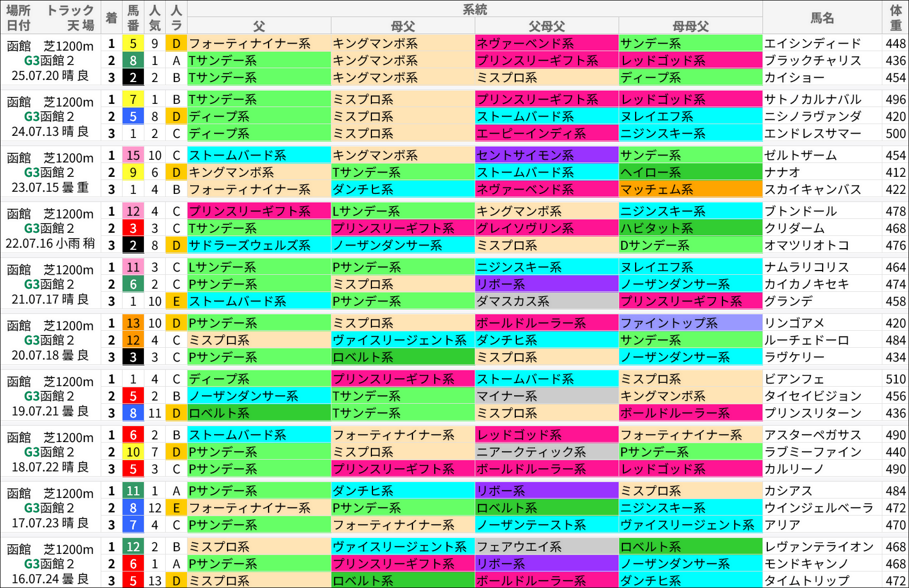Select the フェアウエイ系 cell
Image resolution: width=909 pixels, height=588 pixels.
pyautogui.click(x=547, y=547)
